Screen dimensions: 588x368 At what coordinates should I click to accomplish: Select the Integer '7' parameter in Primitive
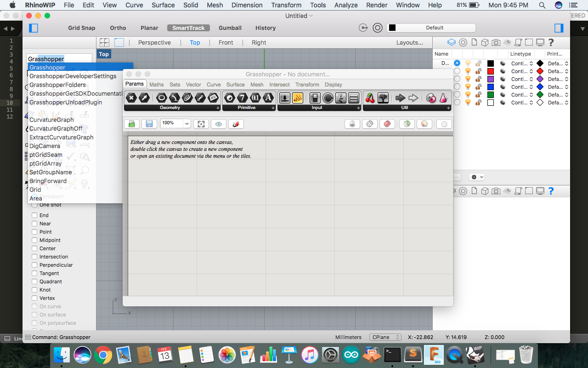point(243,98)
